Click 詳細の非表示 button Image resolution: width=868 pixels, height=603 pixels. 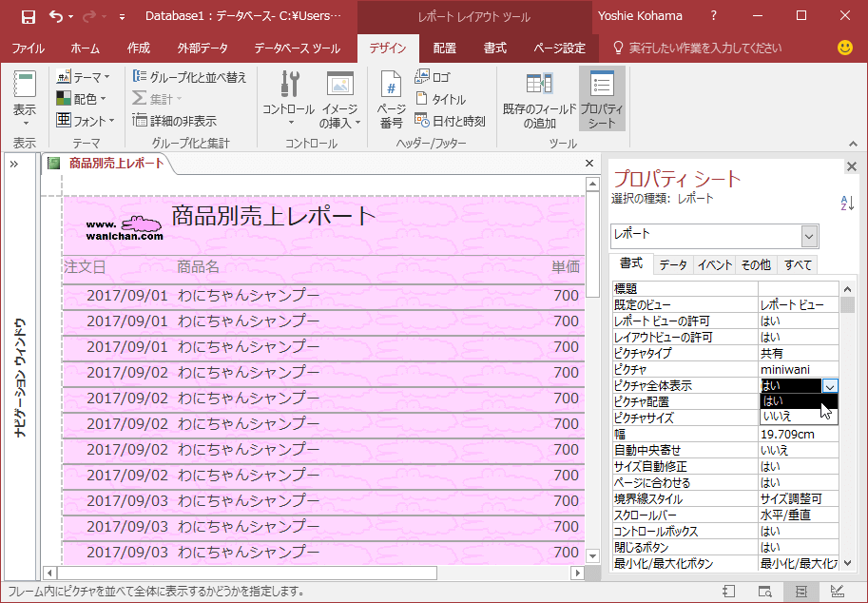pyautogui.click(x=175, y=120)
